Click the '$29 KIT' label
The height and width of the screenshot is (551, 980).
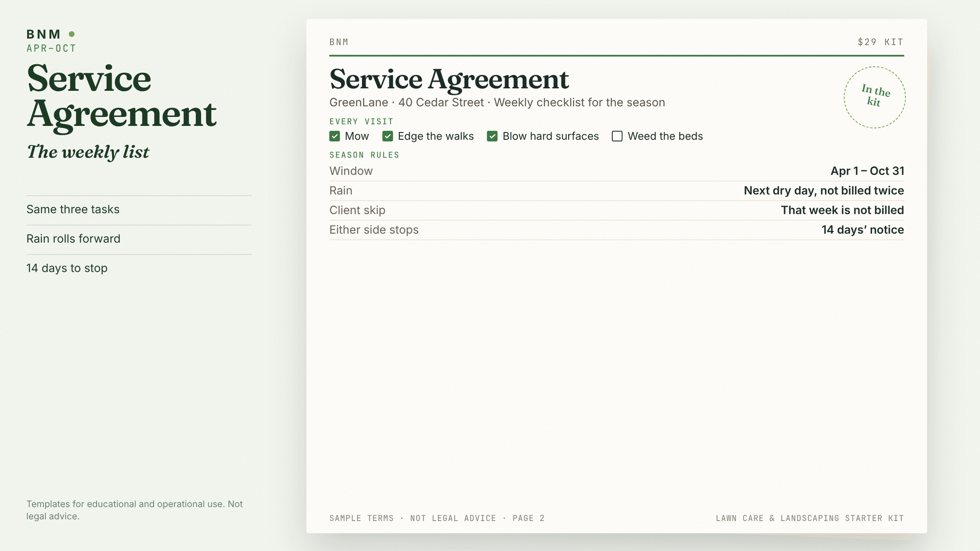point(880,42)
